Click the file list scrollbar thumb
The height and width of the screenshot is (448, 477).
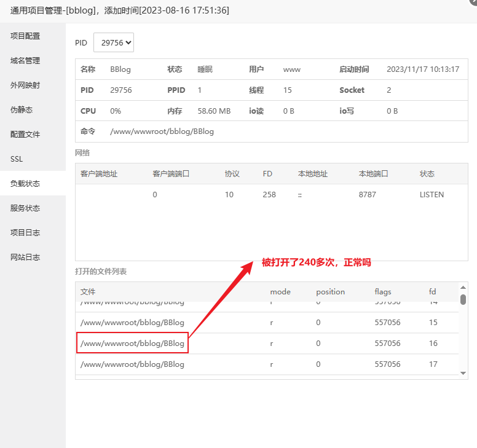point(463,299)
